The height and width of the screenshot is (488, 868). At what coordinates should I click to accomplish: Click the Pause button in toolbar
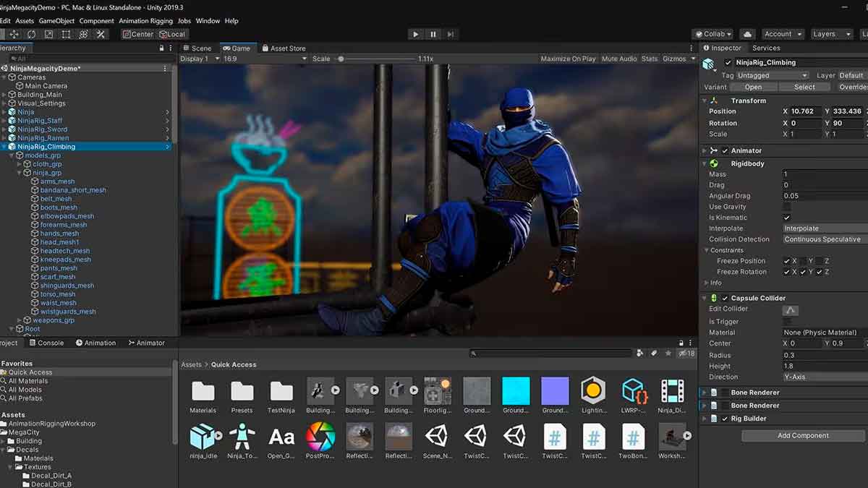pyautogui.click(x=433, y=34)
